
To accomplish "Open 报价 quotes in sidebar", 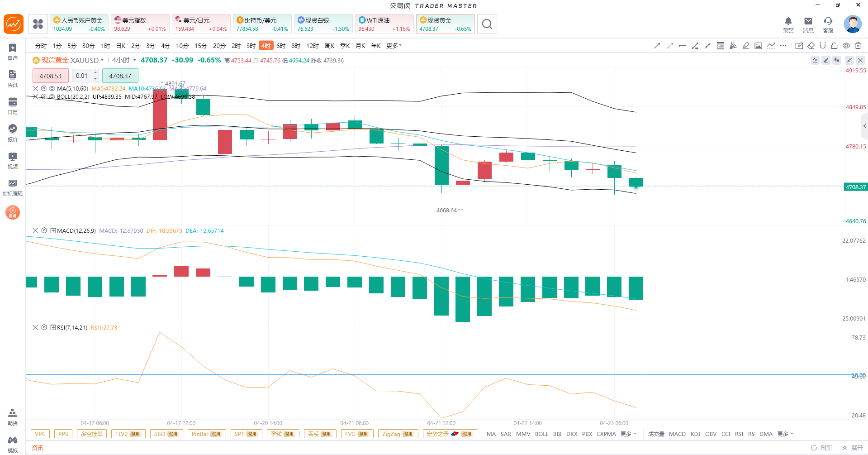I will (13, 133).
